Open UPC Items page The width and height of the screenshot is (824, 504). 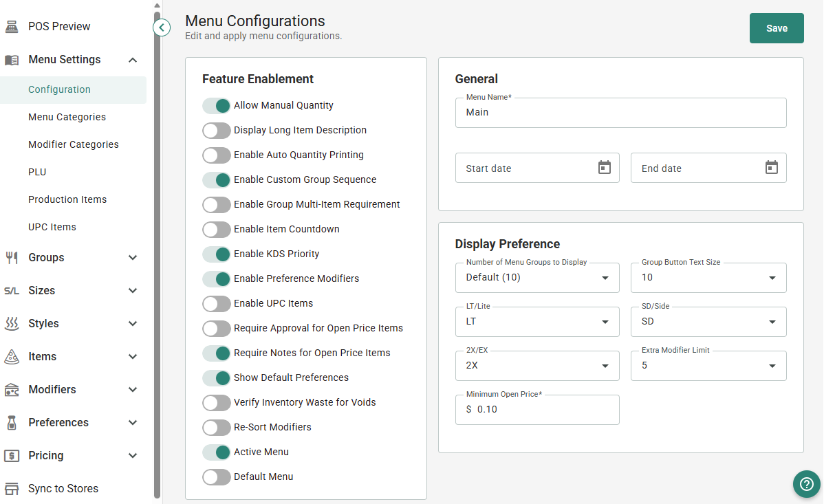52,227
